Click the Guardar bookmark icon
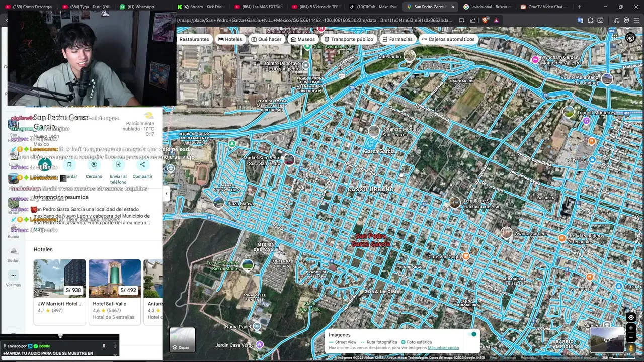 (x=69, y=165)
